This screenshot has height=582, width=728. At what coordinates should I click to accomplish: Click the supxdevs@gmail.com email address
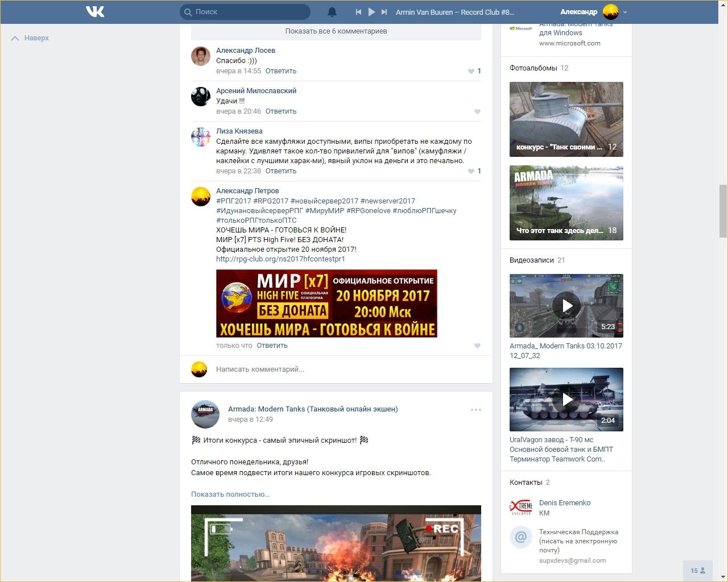(x=572, y=560)
